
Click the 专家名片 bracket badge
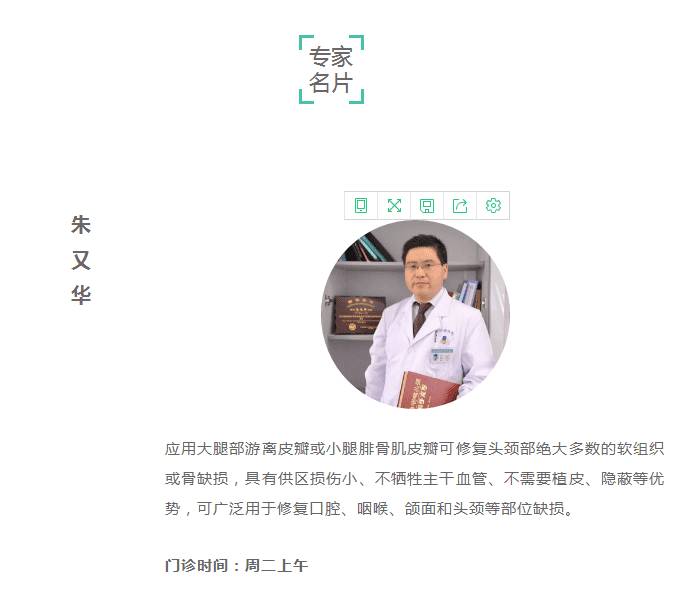point(331,69)
